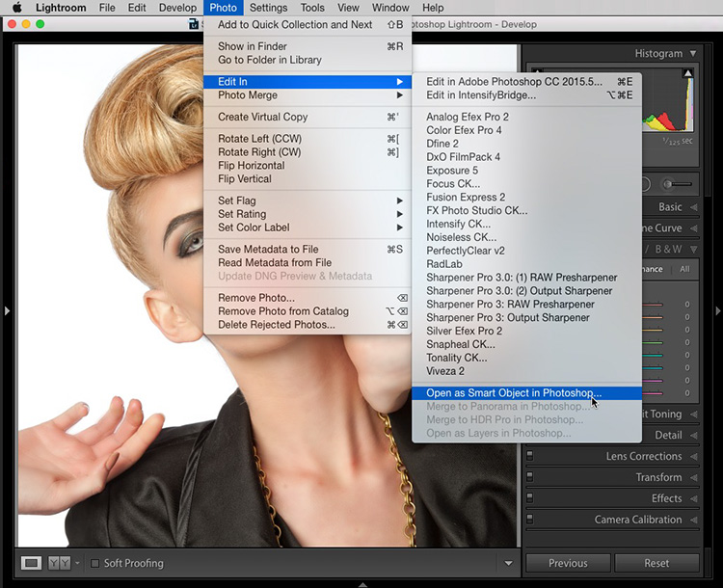Viewport: 723px width, 588px height.
Task: Collapse the Histogram panel triangle
Action: (693, 53)
